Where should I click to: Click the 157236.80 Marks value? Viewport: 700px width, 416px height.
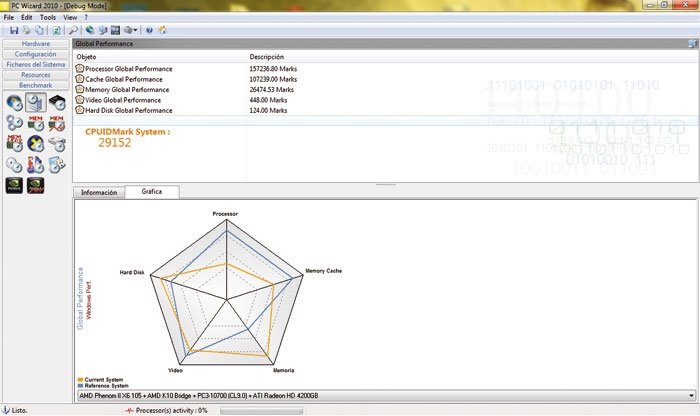(273, 69)
